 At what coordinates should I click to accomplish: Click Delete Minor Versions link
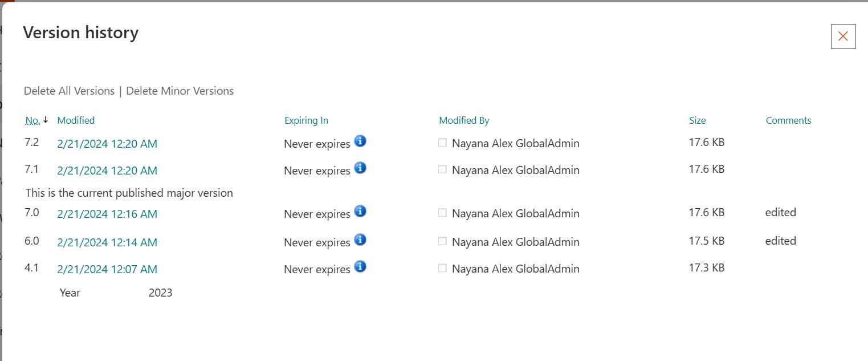click(180, 91)
